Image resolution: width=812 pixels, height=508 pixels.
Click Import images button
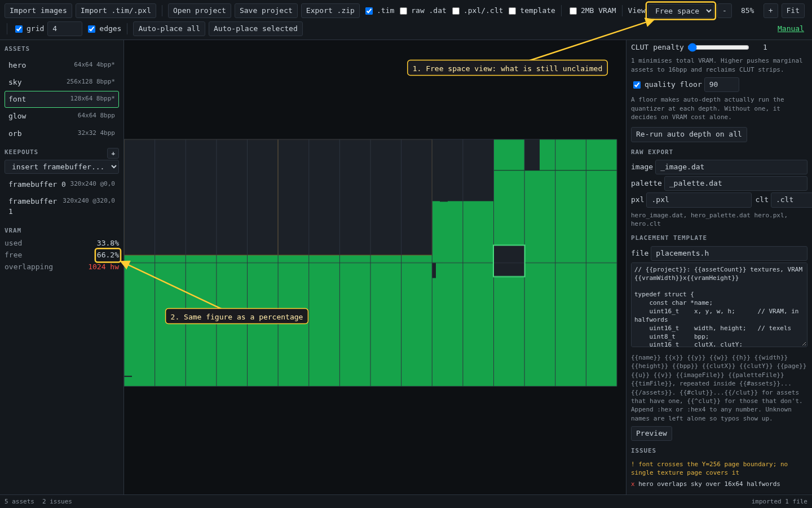[x=38, y=11]
